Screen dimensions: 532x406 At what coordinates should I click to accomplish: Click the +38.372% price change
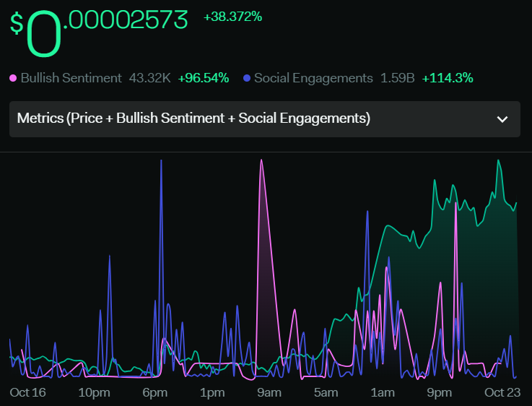click(x=232, y=17)
